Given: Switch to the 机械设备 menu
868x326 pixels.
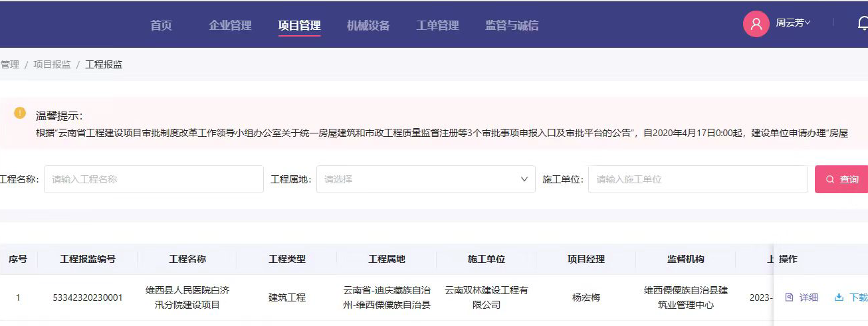Looking at the screenshot, I should [x=368, y=26].
